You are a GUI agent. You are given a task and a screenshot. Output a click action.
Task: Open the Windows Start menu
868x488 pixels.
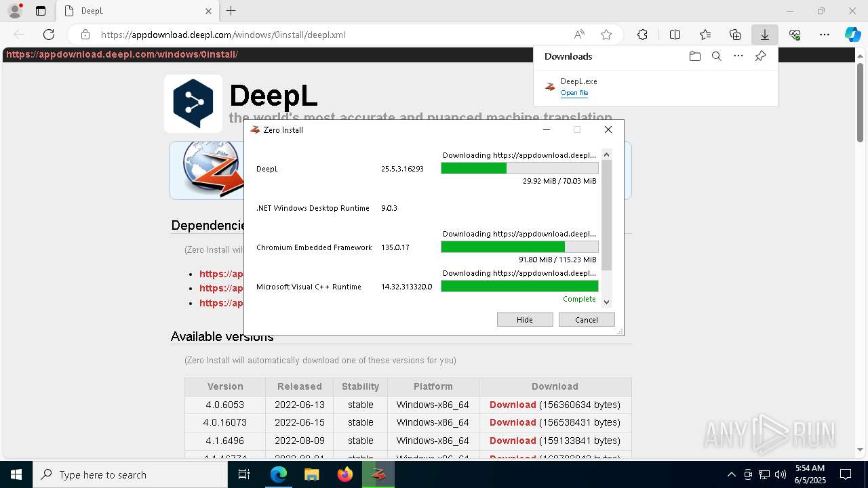point(16,474)
